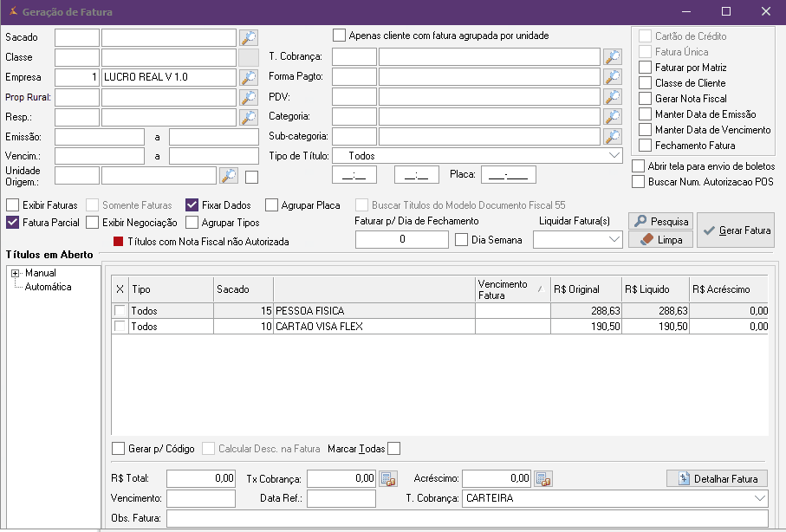Open the Empresa lookup magnifier icon

click(249, 77)
